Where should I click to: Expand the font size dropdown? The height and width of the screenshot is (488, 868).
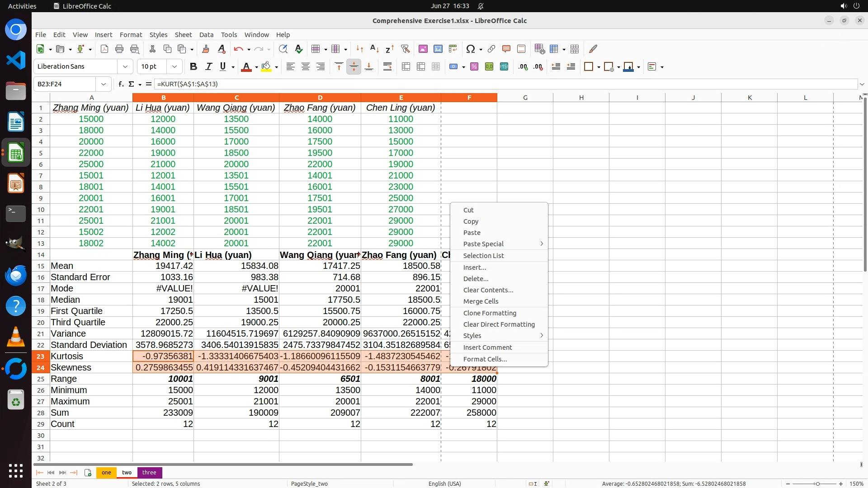pyautogui.click(x=174, y=66)
